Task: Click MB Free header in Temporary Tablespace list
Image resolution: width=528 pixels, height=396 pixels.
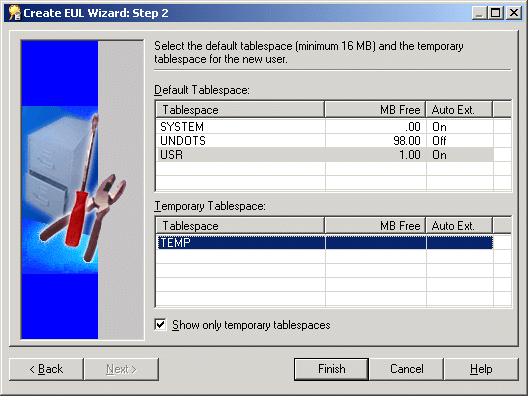Action: point(375,226)
